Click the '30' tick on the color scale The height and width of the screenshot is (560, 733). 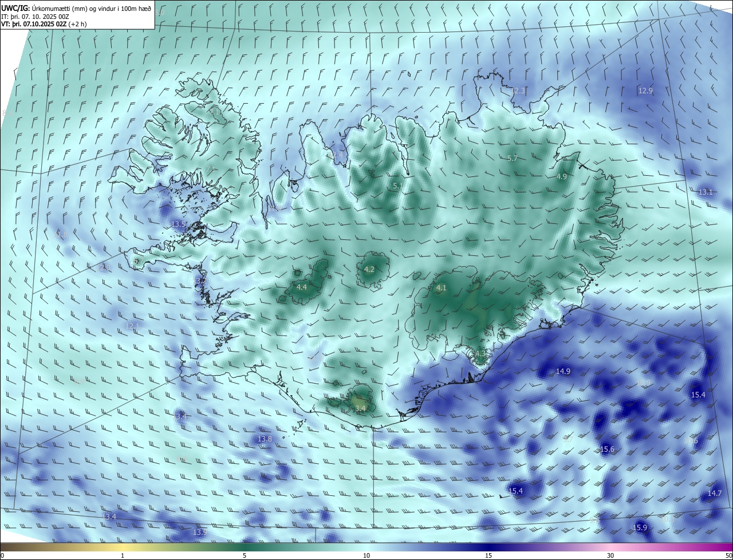(610, 555)
